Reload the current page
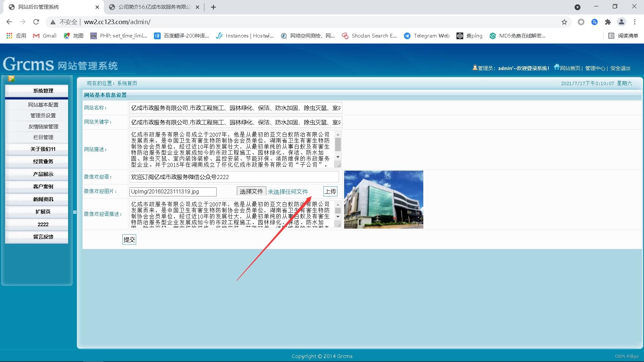Screen dimensions: 644x362 click(x=36, y=22)
